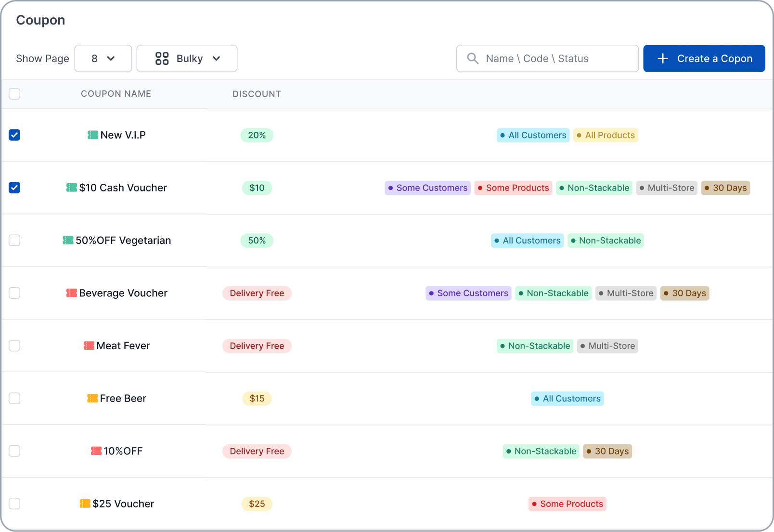Screen dimensions: 774x532
Task: Click the orange coupon icon beside $25 Voucher
Action: click(x=85, y=504)
